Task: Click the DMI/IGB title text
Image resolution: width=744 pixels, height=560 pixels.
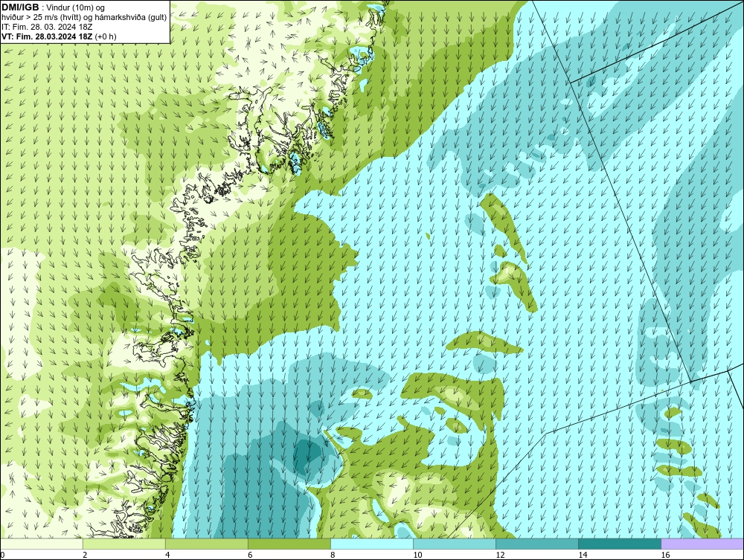Action: (20, 7)
